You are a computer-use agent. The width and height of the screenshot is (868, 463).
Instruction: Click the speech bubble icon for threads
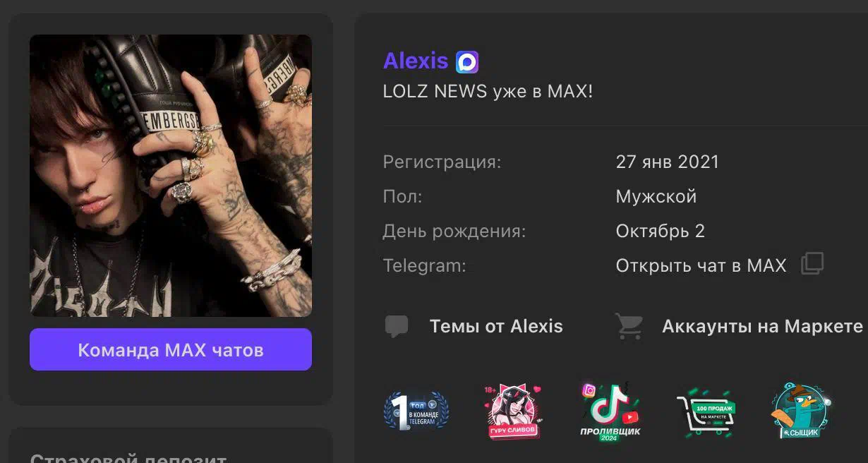pyautogui.click(x=397, y=326)
